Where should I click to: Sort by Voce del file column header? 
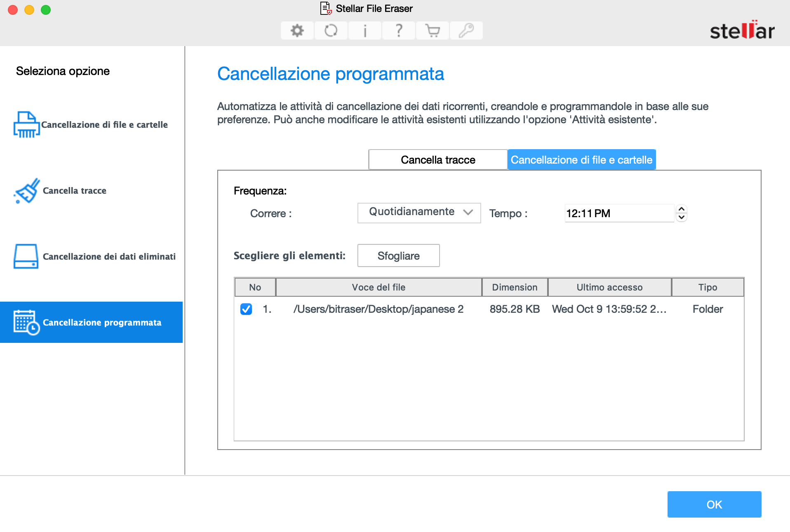click(x=379, y=287)
